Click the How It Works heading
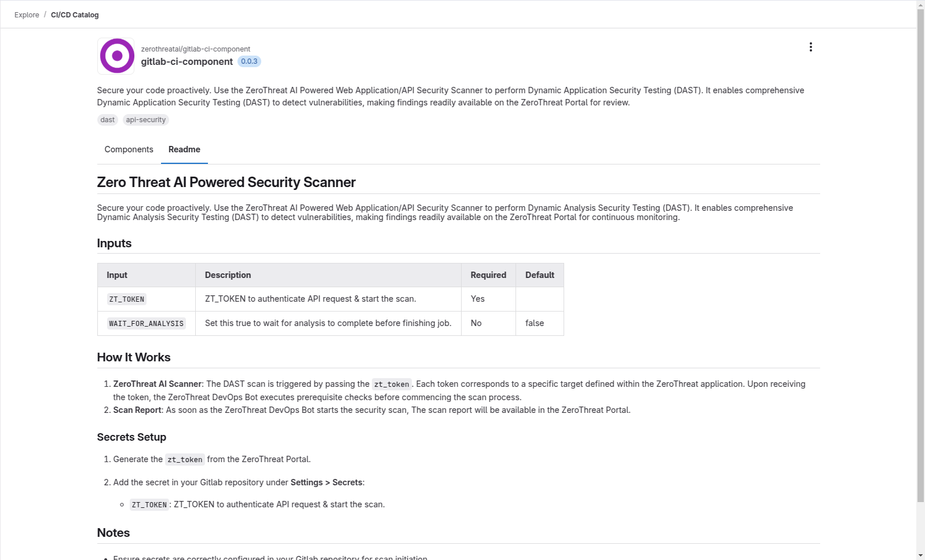 click(x=134, y=357)
